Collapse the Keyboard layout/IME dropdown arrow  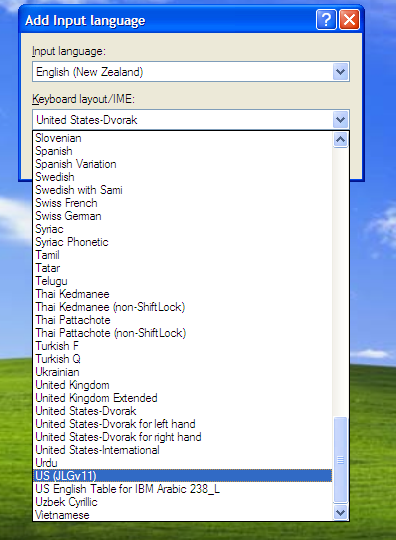(340, 120)
